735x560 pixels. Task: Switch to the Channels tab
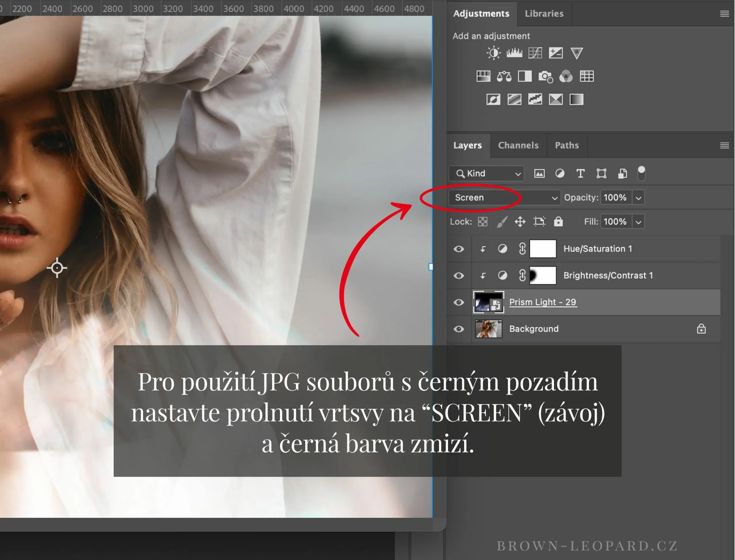tap(518, 145)
